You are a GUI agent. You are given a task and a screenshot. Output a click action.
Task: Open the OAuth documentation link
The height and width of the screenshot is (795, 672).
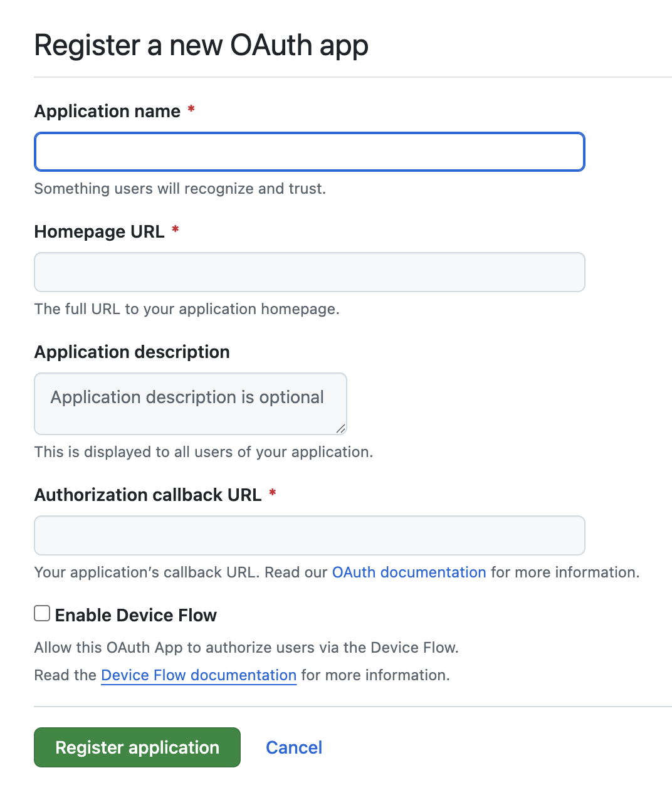pyautogui.click(x=409, y=572)
